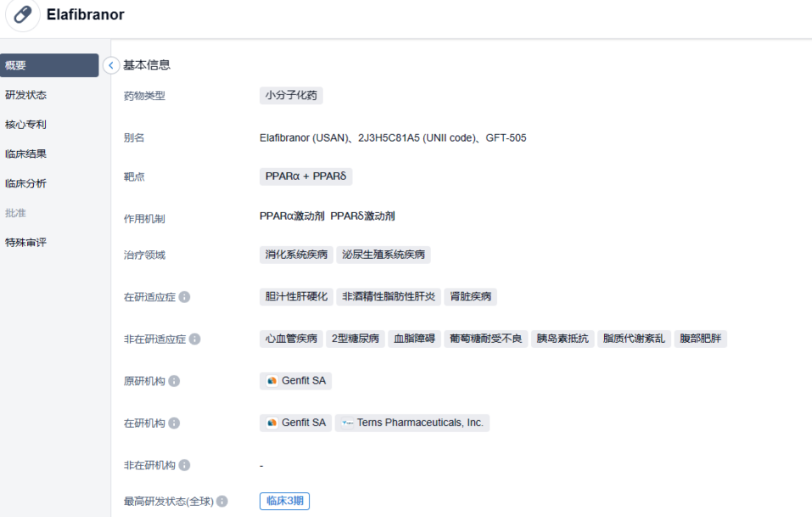
Task: Open the 非酒精性脂肪性肝炎 indication tag
Action: pos(389,296)
